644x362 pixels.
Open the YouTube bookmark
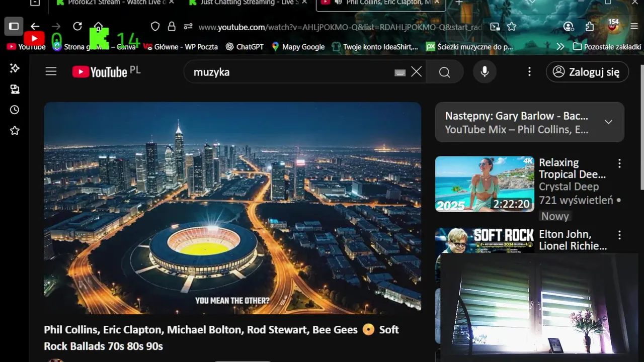point(26,47)
